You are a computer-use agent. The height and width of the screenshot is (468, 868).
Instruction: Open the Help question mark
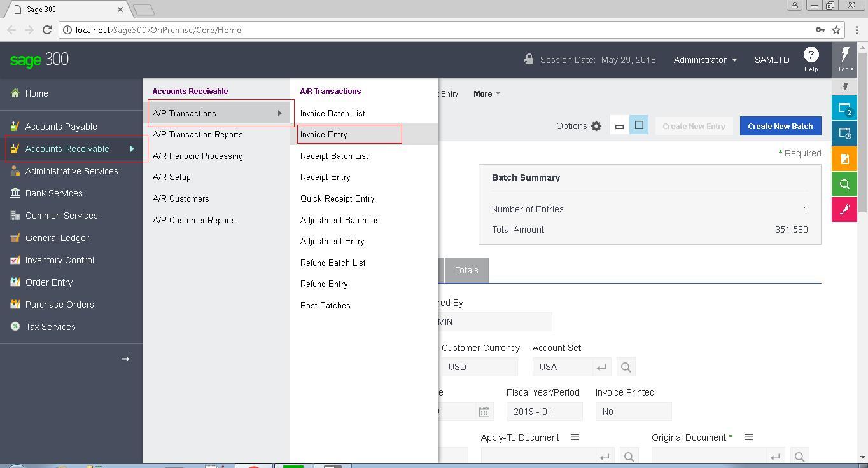[811, 55]
